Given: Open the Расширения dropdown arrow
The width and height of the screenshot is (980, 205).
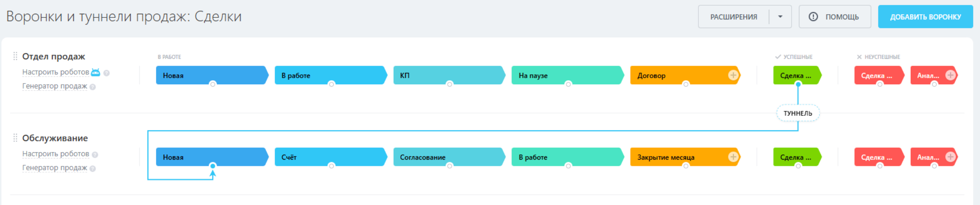Looking at the screenshot, I should pos(780,17).
